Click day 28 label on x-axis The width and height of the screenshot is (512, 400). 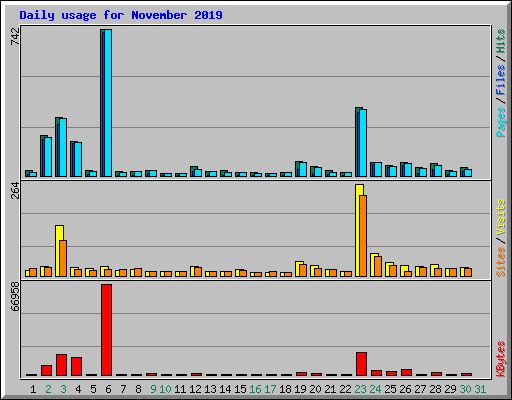[435, 389]
